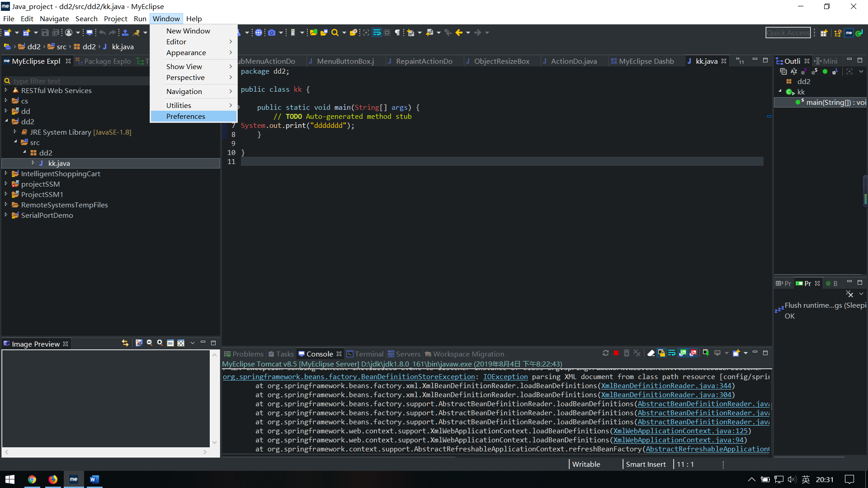The height and width of the screenshot is (488, 868).
Task: Open the XmlBeanDefinitionReader.java:344 stack trace link
Action: coord(666,386)
